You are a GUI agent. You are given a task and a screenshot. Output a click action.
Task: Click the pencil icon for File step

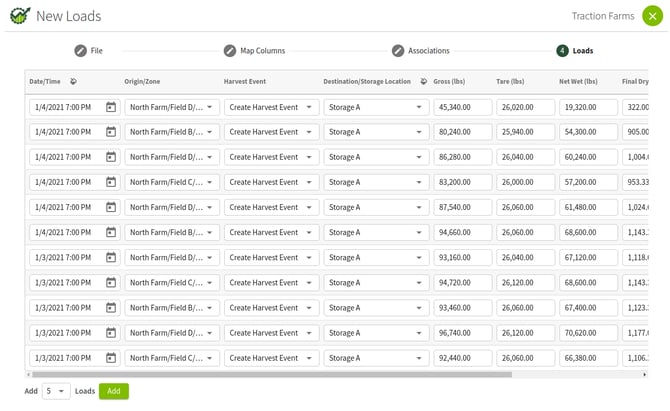coord(80,51)
